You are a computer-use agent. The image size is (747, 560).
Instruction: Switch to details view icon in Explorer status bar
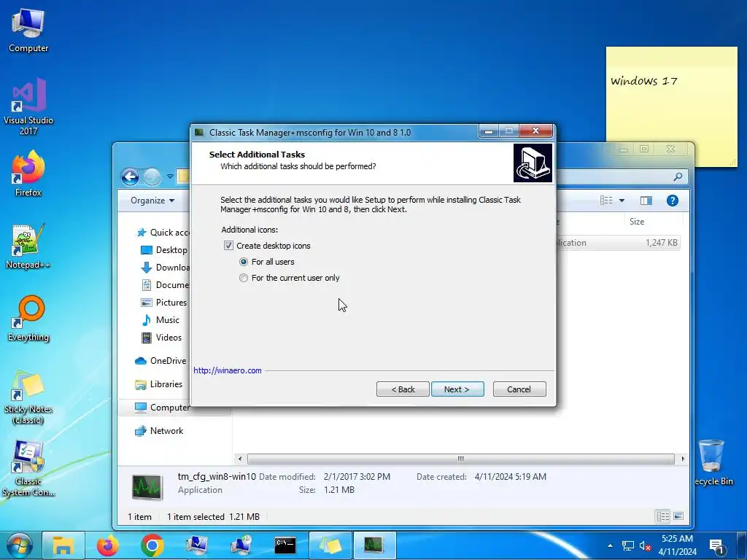point(662,516)
